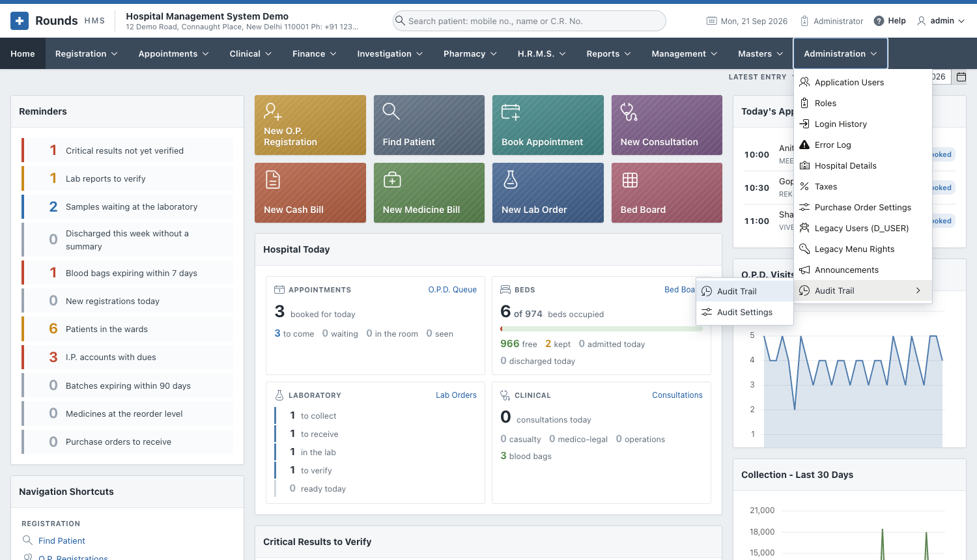Expand the Masters menu
This screenshot has height=560, width=977.
click(x=760, y=53)
